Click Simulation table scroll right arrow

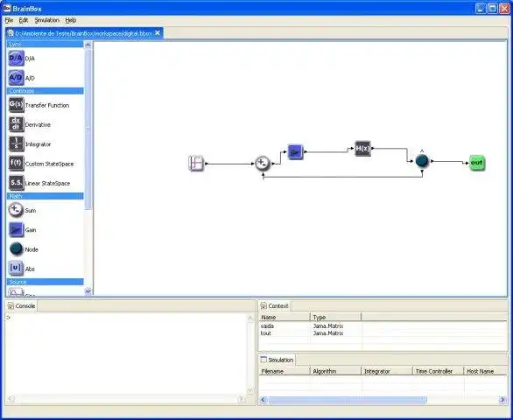[502, 400]
